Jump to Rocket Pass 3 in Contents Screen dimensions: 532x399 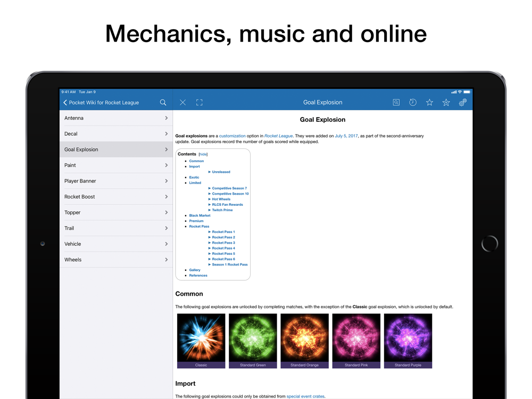pos(223,243)
